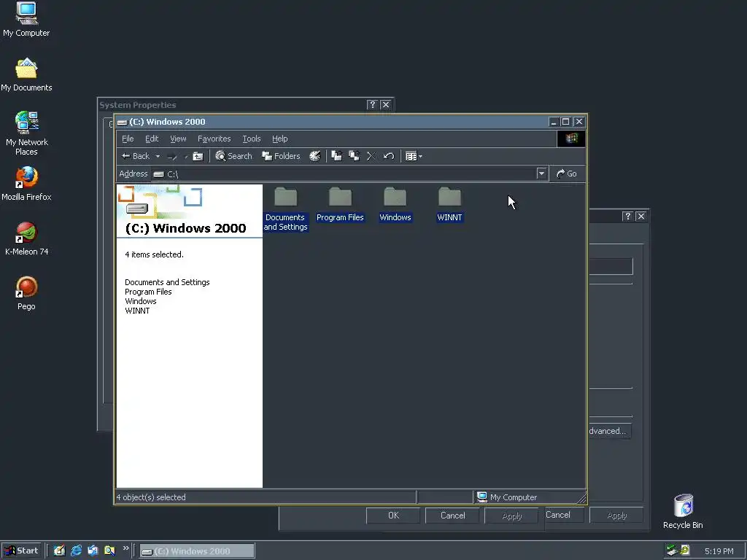Click the drive icon in window title bar
Screen dimensions: 747x560
[x=123, y=122]
